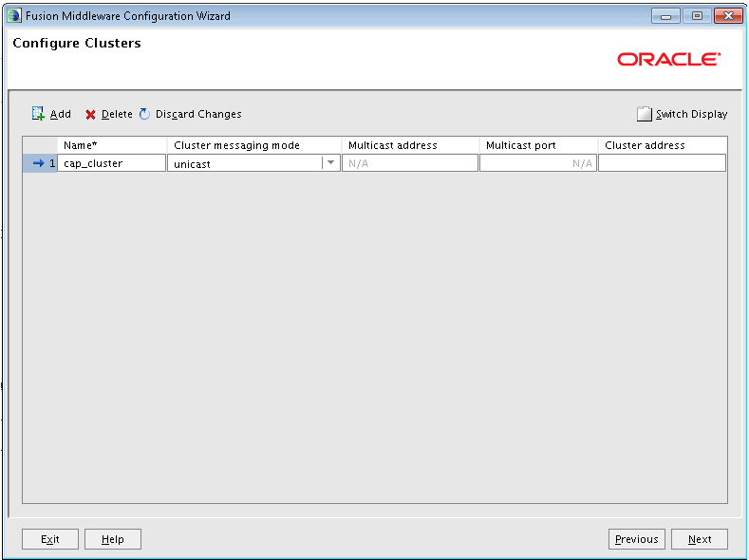Click Cluster address column header
Viewport: 749px width, 560px height.
point(663,145)
